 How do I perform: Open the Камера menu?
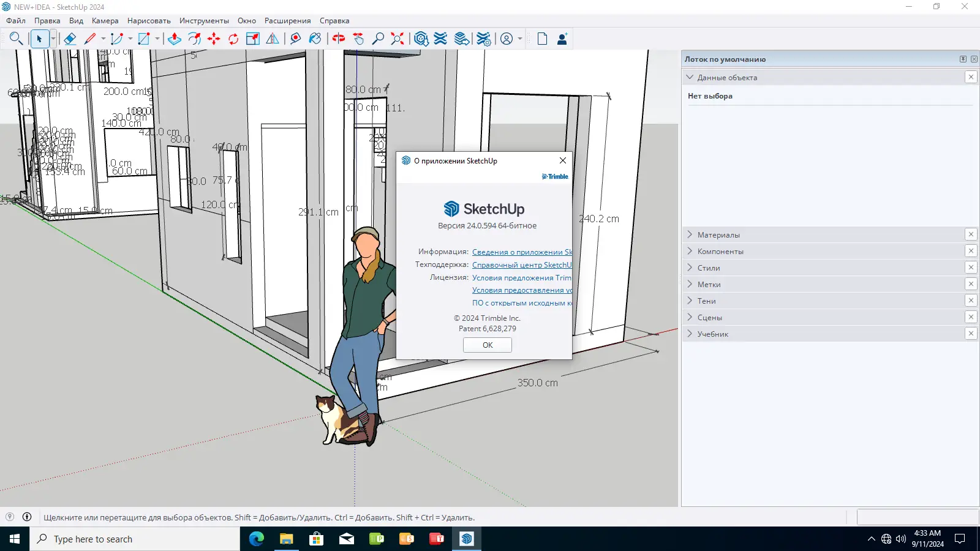[105, 21]
